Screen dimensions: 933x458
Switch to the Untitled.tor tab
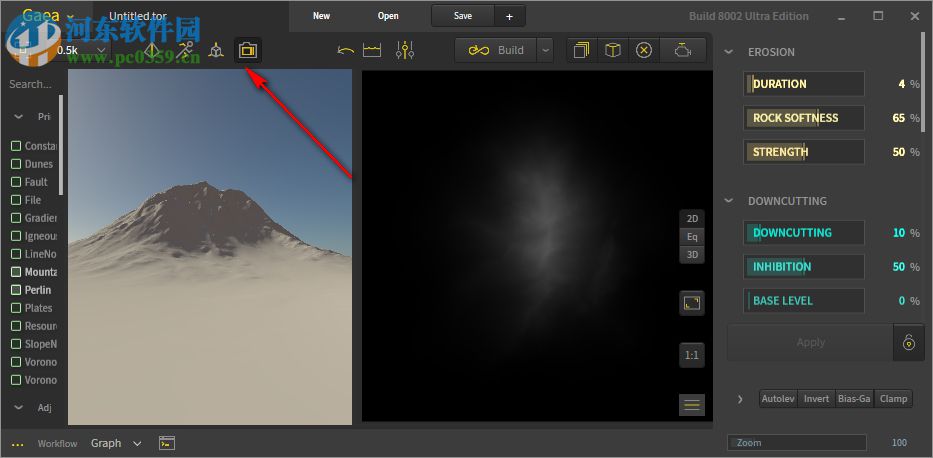coord(138,16)
